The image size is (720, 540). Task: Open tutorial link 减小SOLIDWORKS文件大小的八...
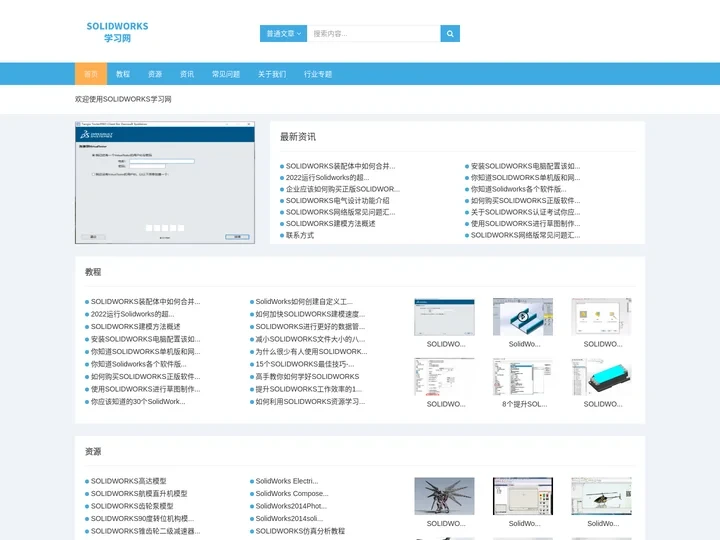(x=310, y=339)
